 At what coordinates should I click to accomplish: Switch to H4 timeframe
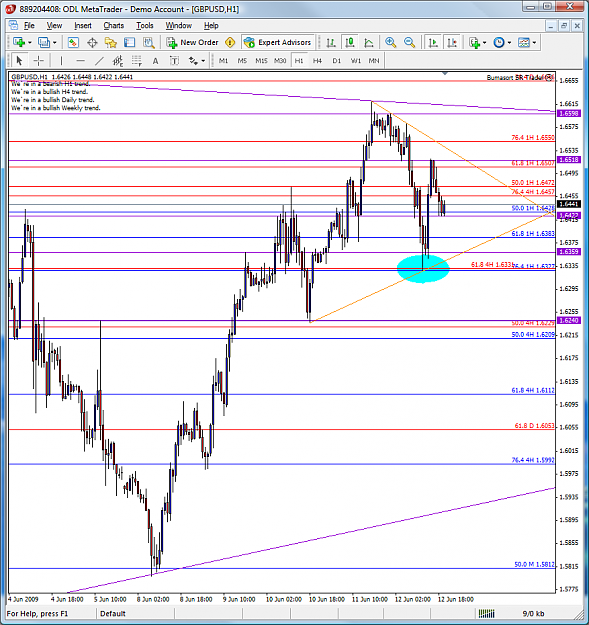tap(317, 61)
